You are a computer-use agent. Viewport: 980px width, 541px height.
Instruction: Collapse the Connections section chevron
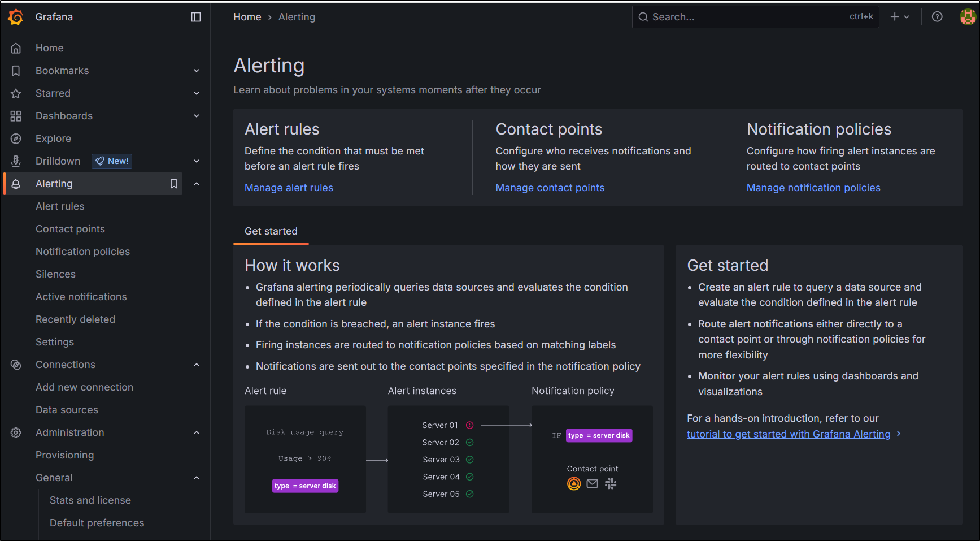tap(197, 365)
